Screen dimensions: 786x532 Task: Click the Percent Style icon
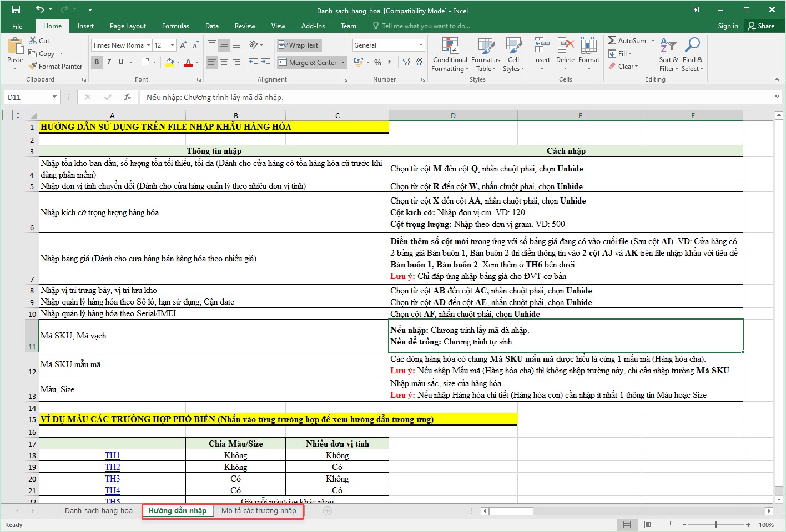[x=377, y=62]
